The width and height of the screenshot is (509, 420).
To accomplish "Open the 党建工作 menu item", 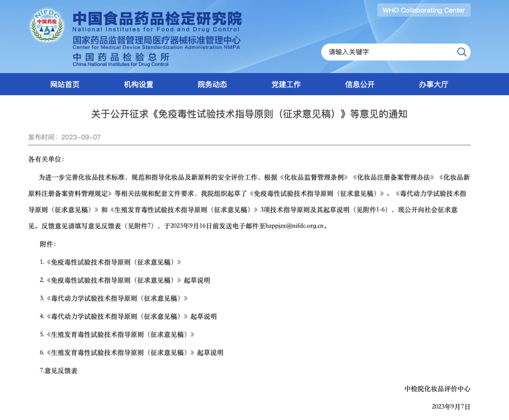I will point(286,84).
